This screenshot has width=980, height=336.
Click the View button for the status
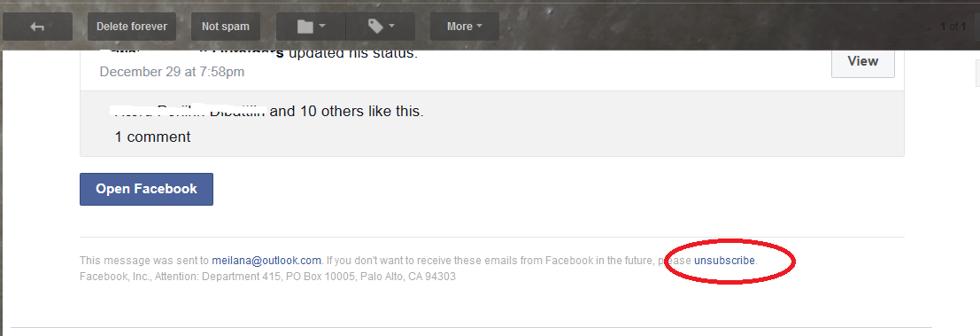(862, 61)
